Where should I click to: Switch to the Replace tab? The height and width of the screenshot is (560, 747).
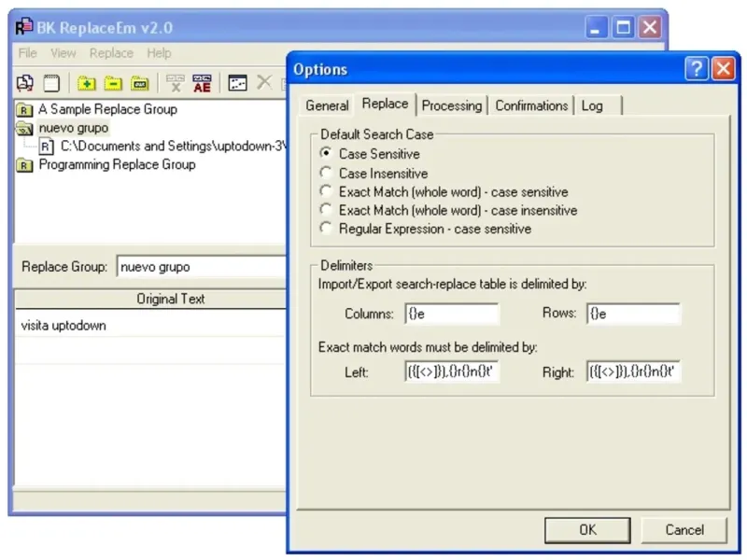[x=385, y=104]
